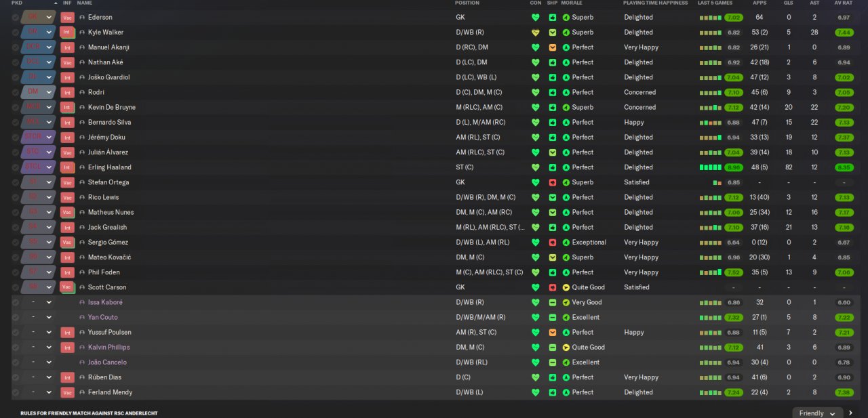
Task: Toggle selection checkmark for Kyle Walker
Action: [x=15, y=33]
